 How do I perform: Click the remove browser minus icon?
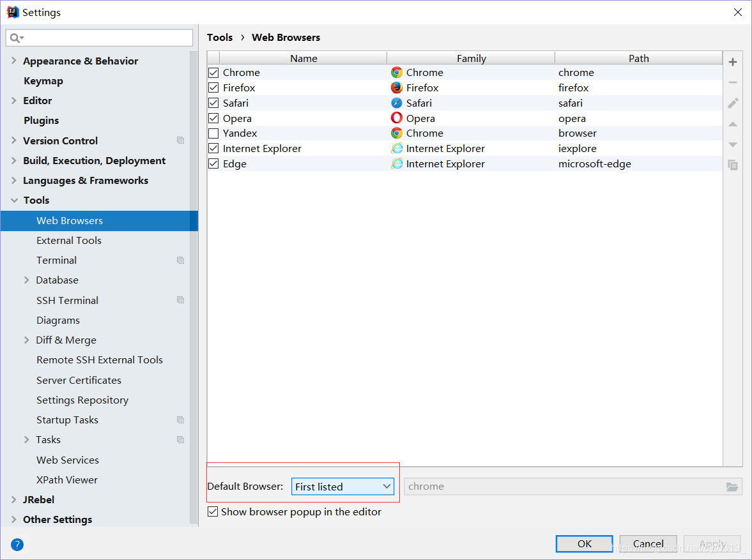pyautogui.click(x=732, y=82)
